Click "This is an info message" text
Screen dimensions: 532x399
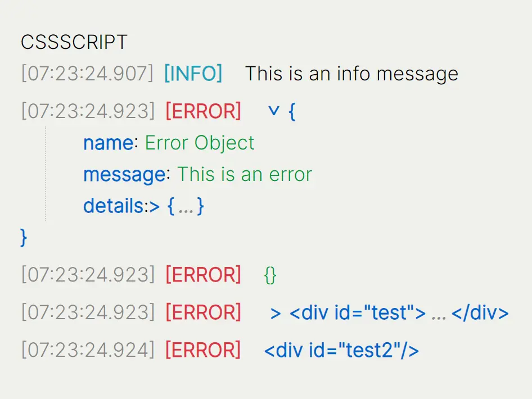(351, 74)
